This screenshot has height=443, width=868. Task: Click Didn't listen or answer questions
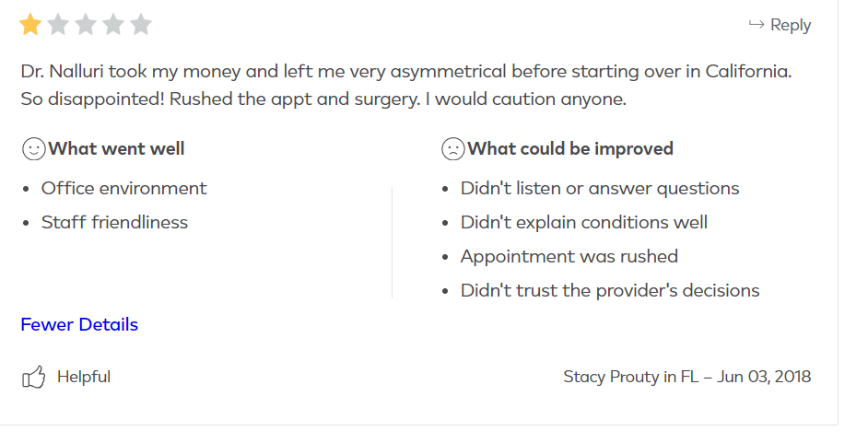coord(600,189)
